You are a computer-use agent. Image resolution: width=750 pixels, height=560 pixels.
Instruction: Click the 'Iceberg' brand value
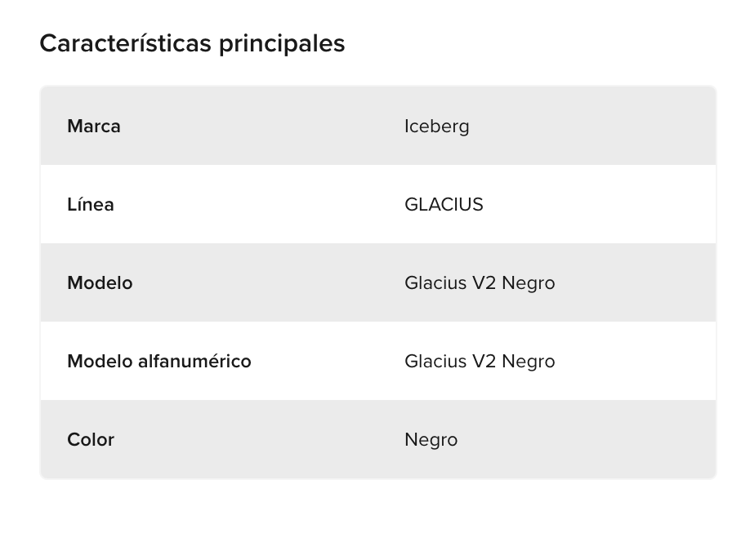(437, 127)
